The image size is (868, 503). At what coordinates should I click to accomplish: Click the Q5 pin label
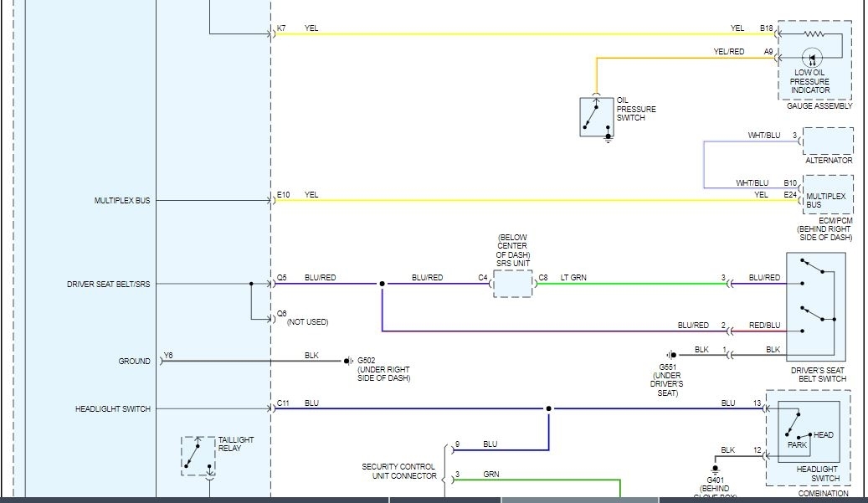(282, 278)
